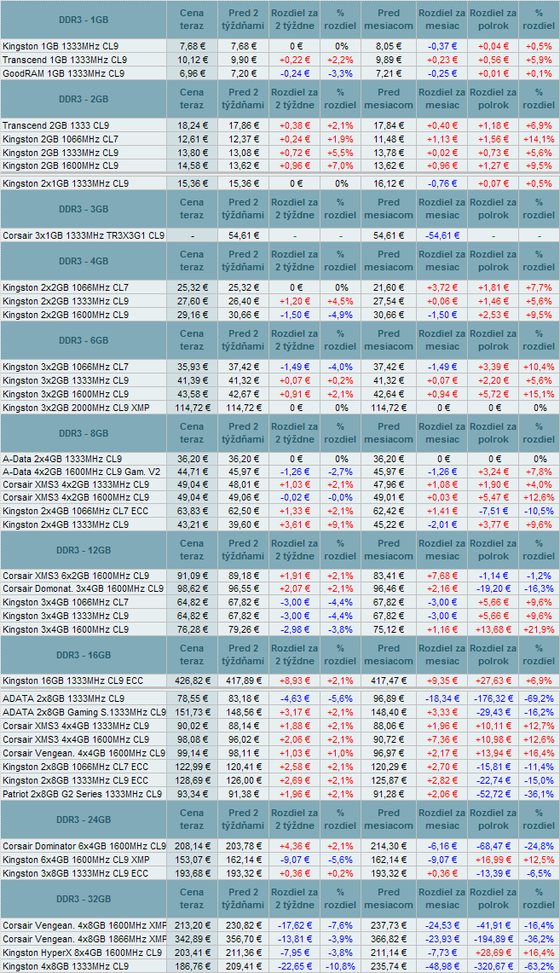Click +9,1% cell for Kingston 2x4GB 1333MHz
Screen dimensions: 560x973
pyautogui.click(x=340, y=525)
